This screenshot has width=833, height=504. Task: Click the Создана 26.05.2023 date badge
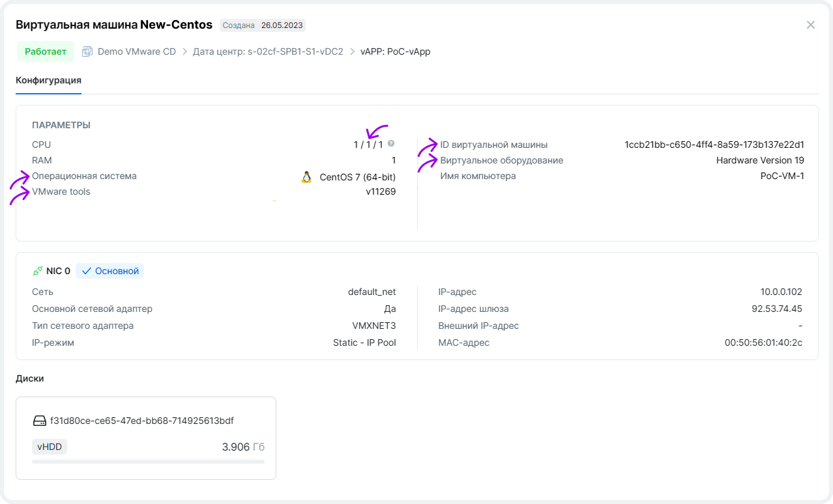(263, 25)
